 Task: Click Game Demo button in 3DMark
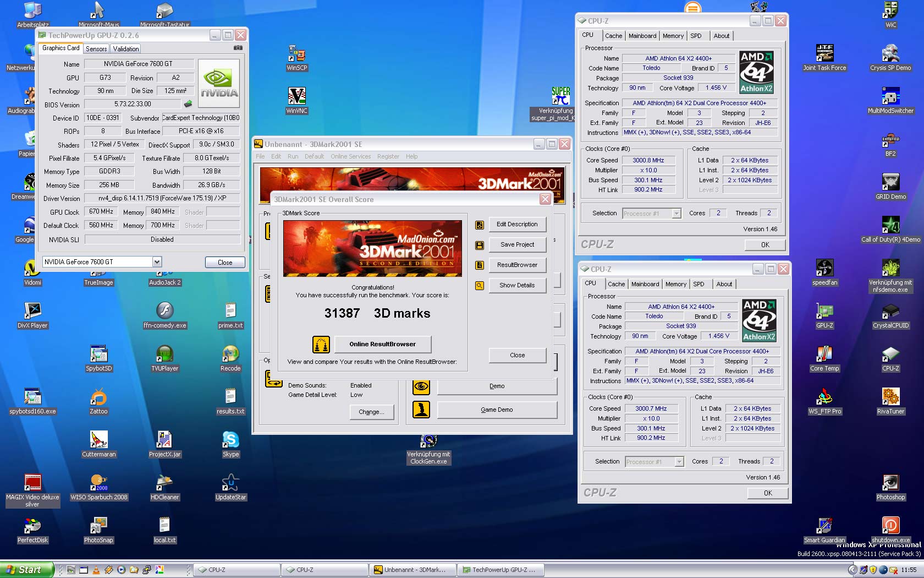[497, 410]
